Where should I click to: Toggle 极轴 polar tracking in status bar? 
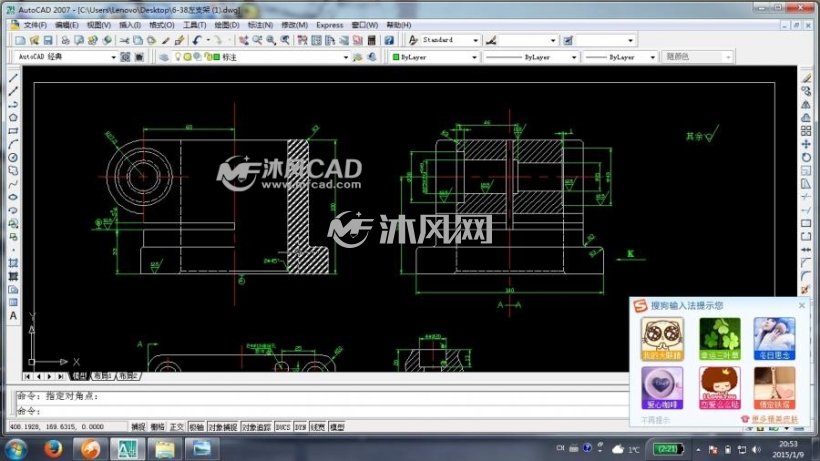(x=197, y=427)
